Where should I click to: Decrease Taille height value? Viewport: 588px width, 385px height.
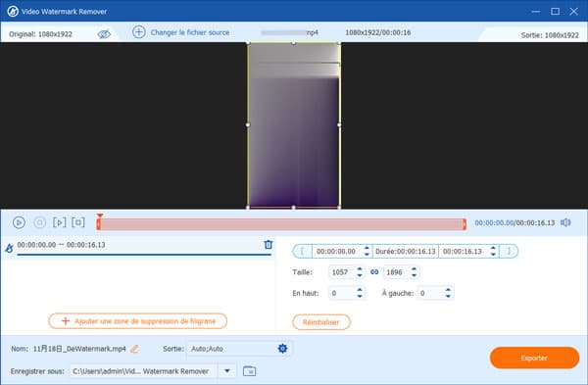[414, 275]
